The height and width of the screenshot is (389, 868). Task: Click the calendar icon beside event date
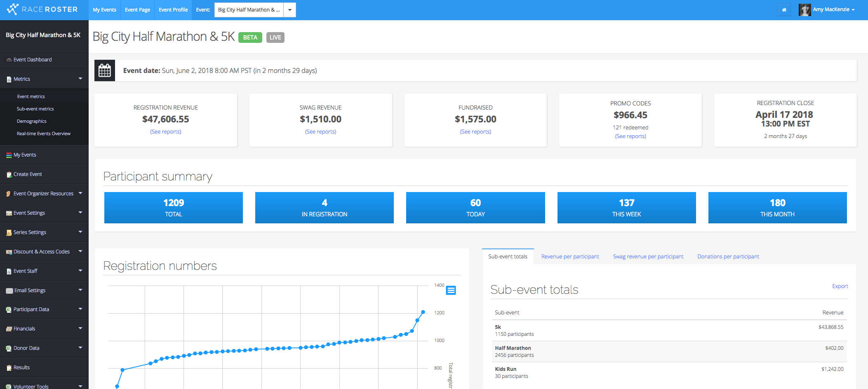pos(105,70)
